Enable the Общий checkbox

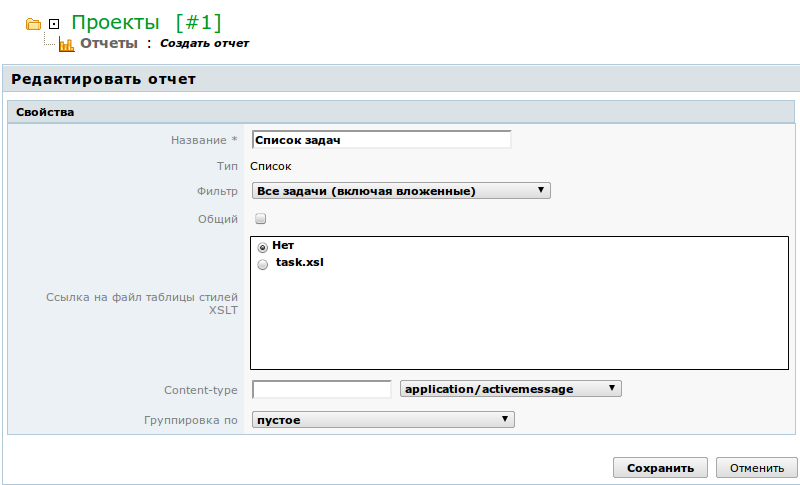260,218
